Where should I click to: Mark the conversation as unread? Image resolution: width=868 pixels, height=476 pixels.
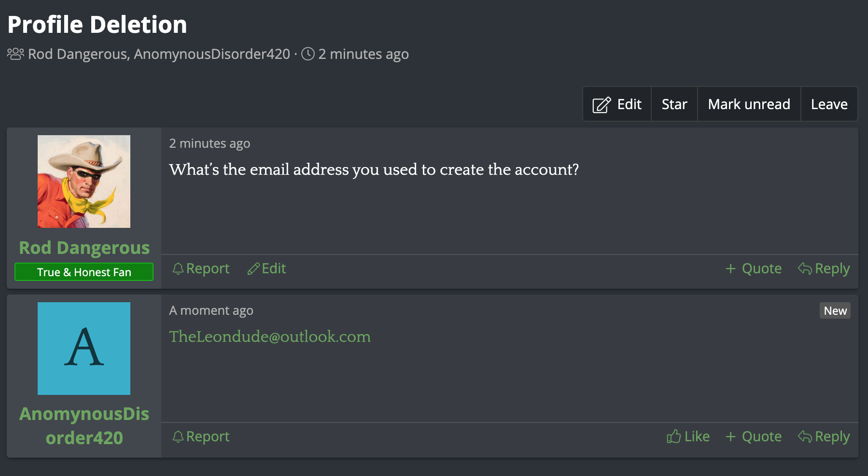tap(749, 104)
